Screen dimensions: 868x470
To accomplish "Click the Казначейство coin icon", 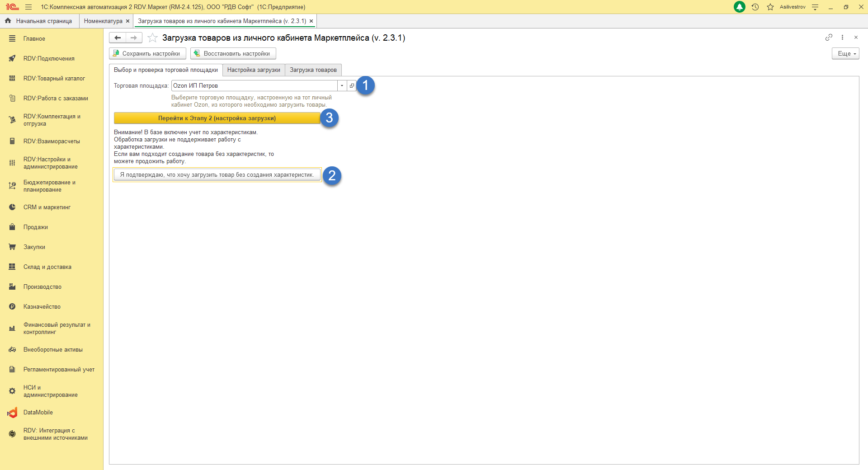I will tap(12, 306).
